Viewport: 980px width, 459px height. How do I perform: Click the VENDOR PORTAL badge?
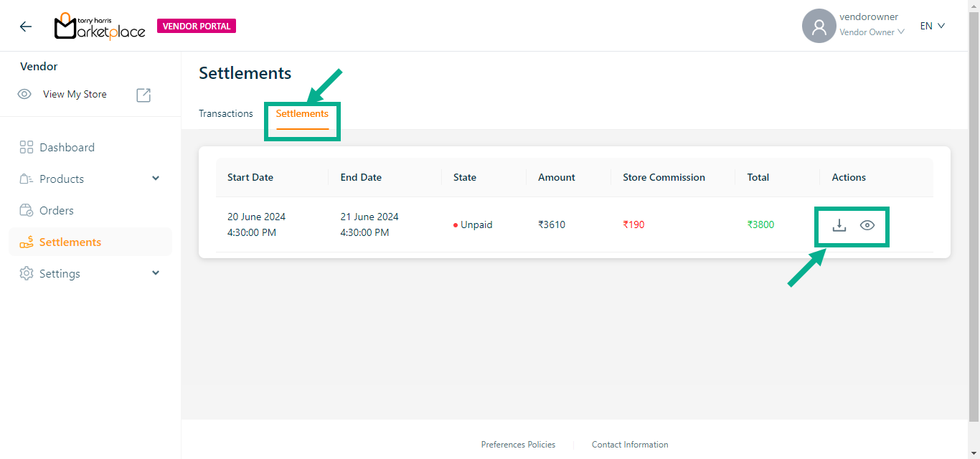(197, 27)
